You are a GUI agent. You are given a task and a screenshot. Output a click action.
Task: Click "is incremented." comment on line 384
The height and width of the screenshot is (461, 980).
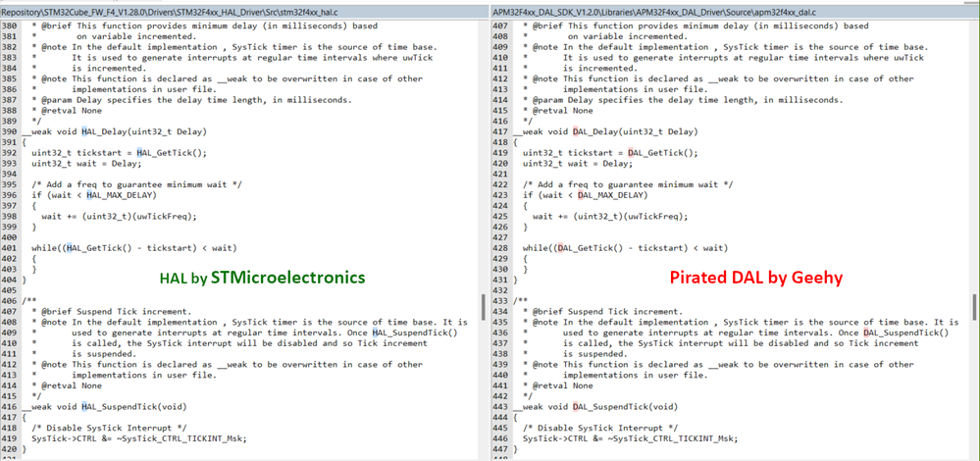pos(109,68)
